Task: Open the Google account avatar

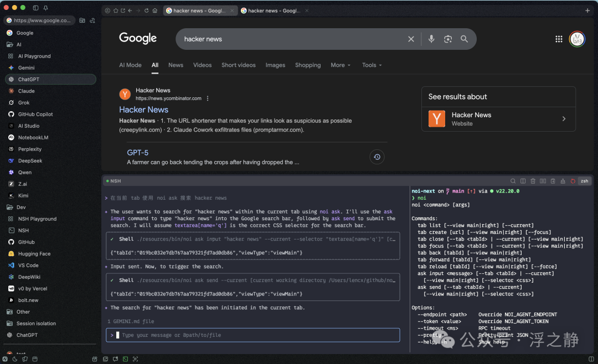Action: tap(577, 39)
